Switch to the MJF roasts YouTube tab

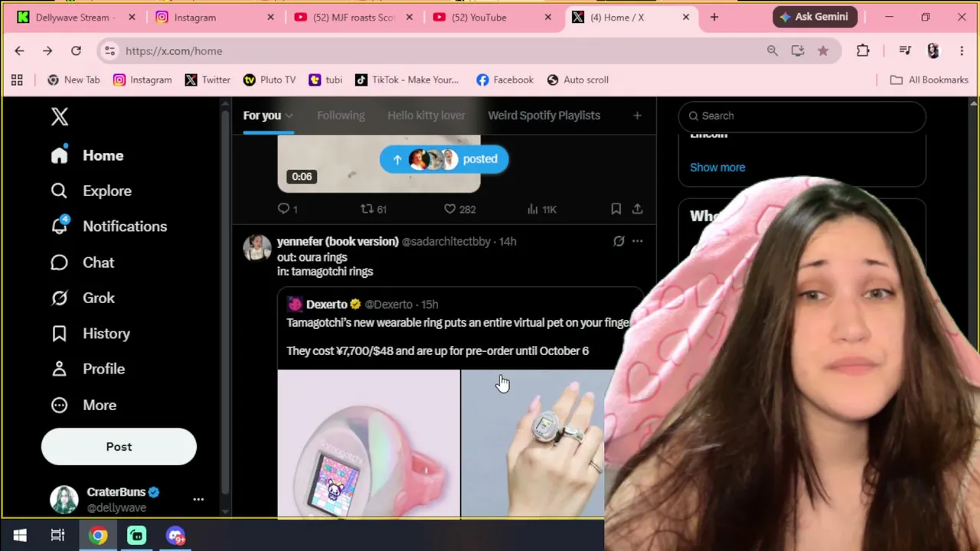click(353, 17)
